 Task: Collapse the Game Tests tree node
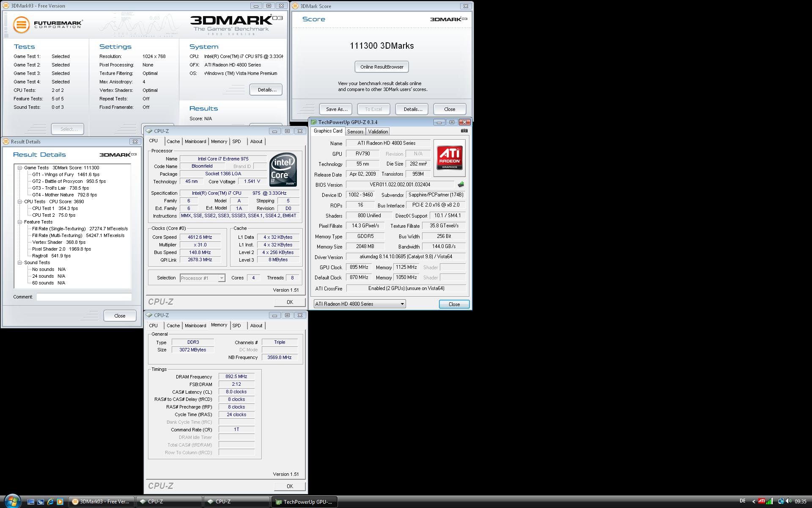tap(19, 168)
